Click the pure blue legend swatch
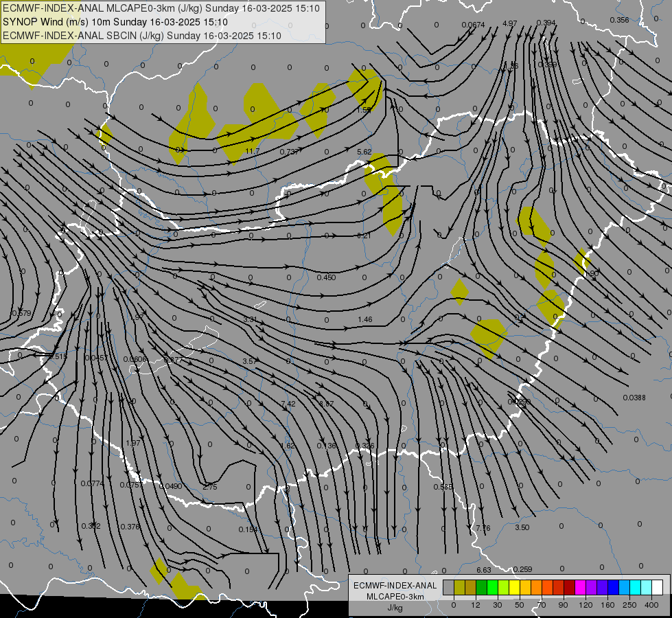This screenshot has height=618, width=672. [x=613, y=588]
